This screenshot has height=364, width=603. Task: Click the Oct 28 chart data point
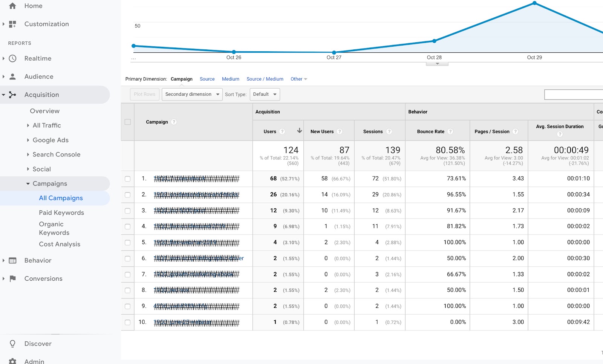pyautogui.click(x=434, y=41)
